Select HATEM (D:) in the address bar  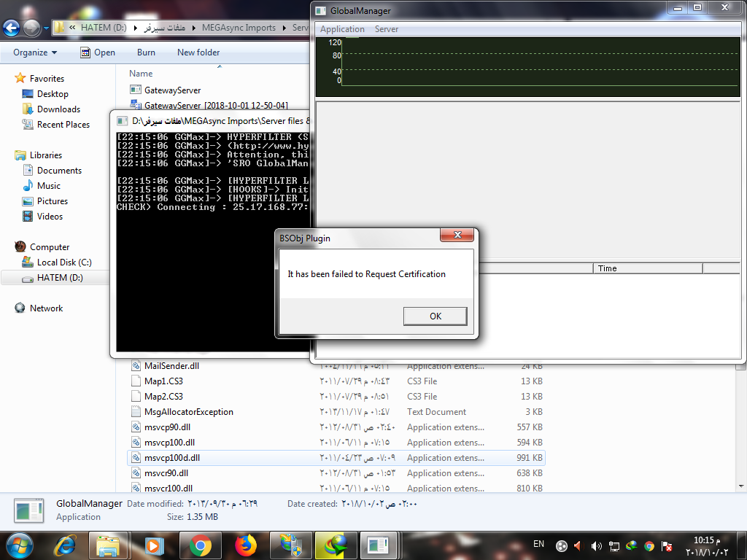click(x=104, y=28)
